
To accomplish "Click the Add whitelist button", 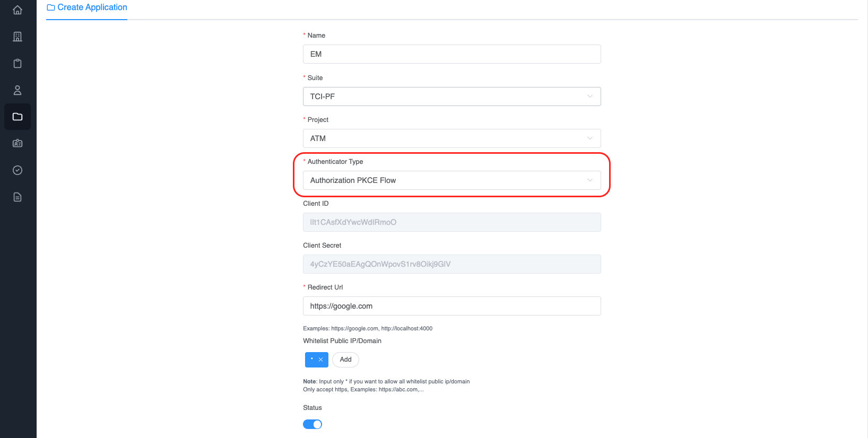I will pos(345,360).
